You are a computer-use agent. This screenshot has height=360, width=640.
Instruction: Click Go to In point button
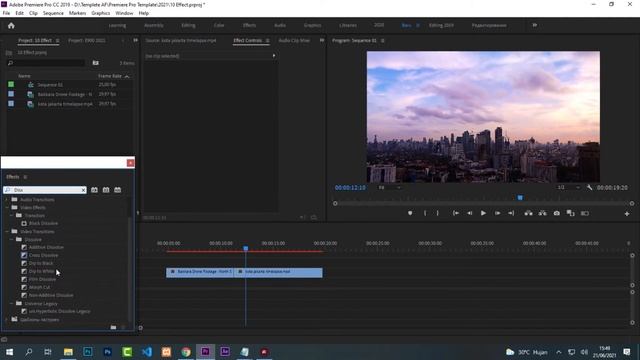point(456,213)
